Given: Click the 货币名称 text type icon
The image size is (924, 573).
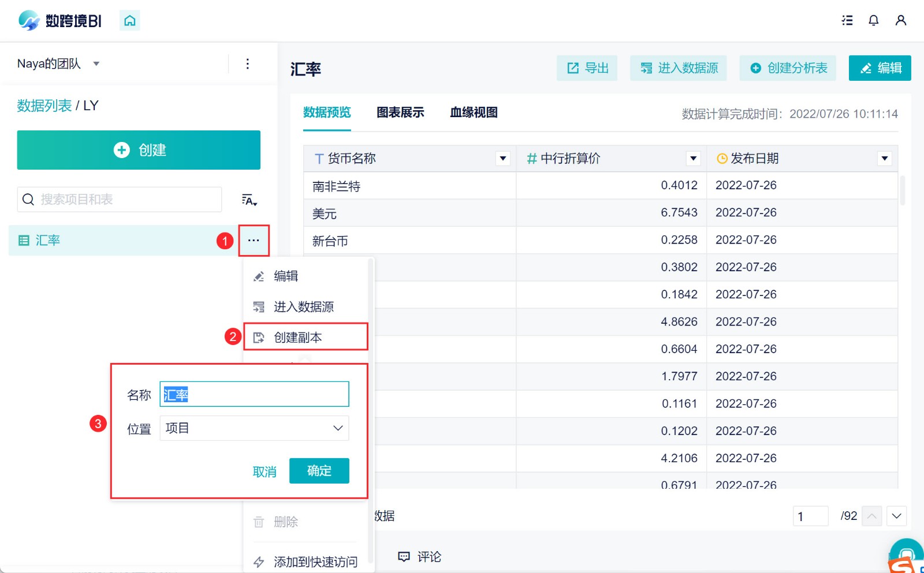Looking at the screenshot, I should point(319,159).
